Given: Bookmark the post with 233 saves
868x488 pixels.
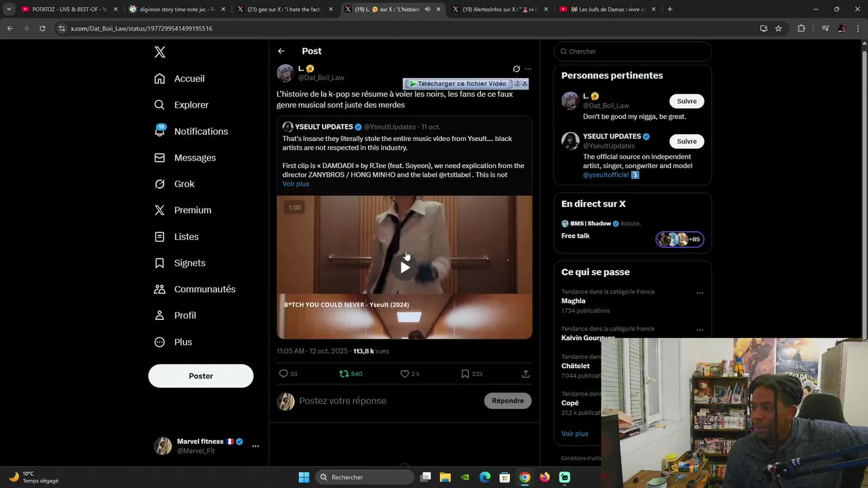Looking at the screenshot, I should tap(471, 373).
